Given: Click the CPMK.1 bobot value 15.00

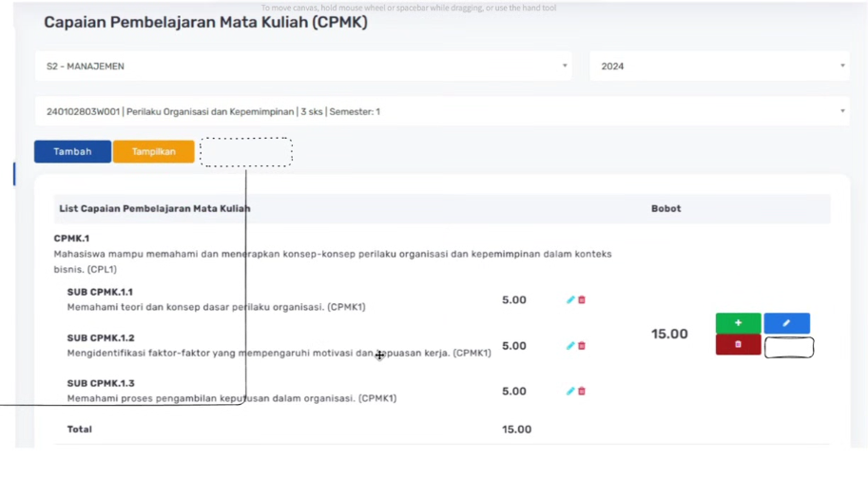Looking at the screenshot, I should (669, 334).
